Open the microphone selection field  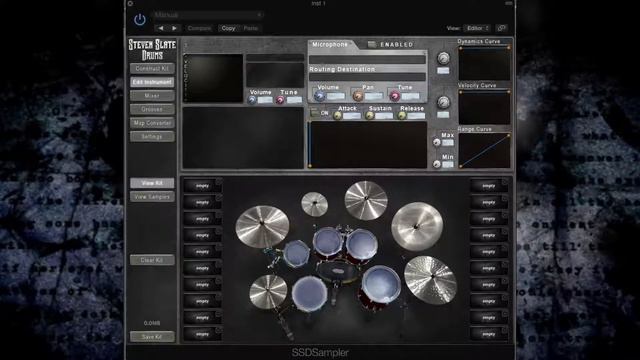(367, 60)
